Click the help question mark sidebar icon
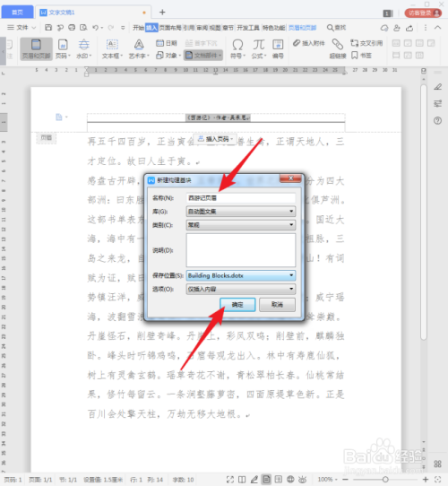This screenshot has height=486, width=448. (x=438, y=120)
